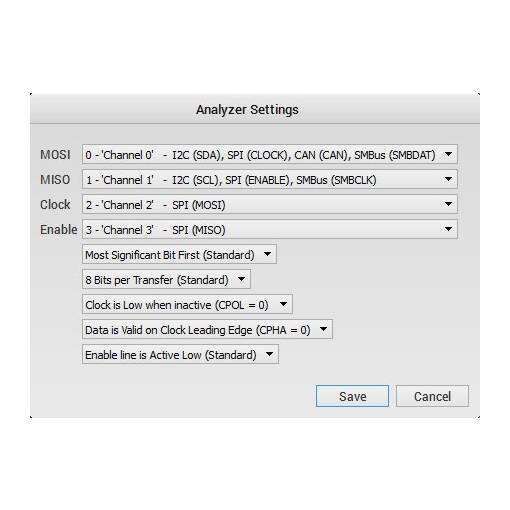510x510 pixels.
Task: Open the Clock 'Channel 2' dropdown
Action: (270, 204)
